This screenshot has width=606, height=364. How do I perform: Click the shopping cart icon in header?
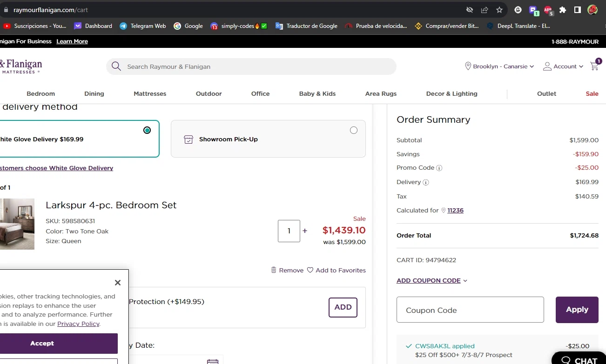coord(594,66)
